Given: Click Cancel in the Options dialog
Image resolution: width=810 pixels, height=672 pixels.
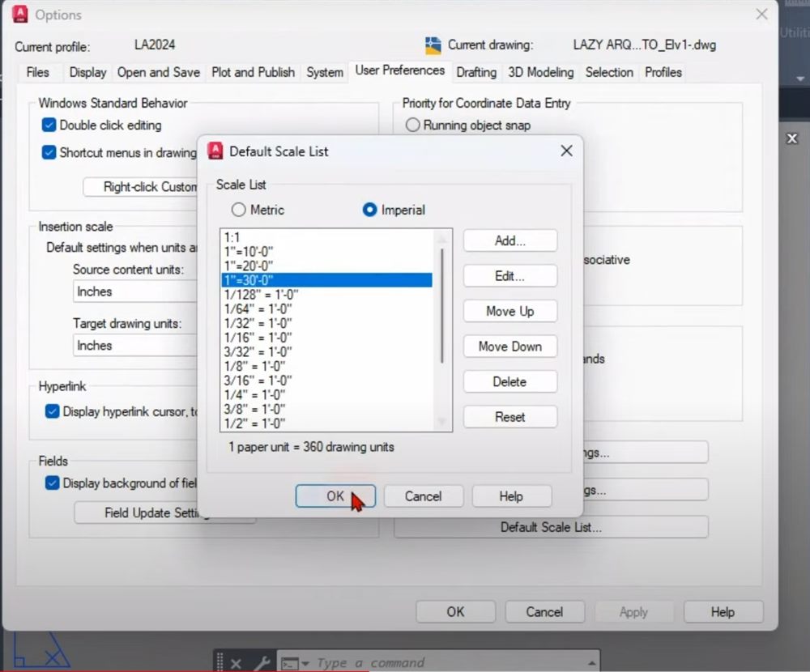Looking at the screenshot, I should click(x=544, y=611).
